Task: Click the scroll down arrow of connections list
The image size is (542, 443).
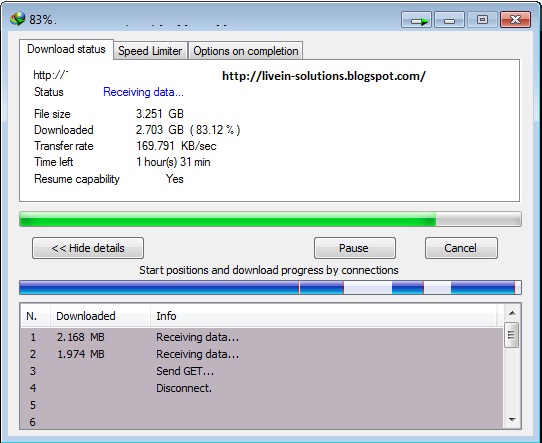Action: 512,420
